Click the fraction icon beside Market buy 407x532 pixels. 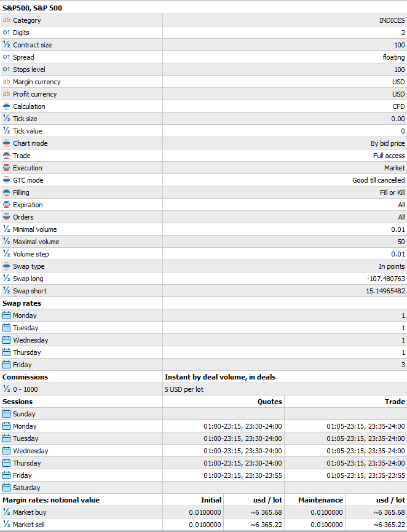[x=6, y=512]
